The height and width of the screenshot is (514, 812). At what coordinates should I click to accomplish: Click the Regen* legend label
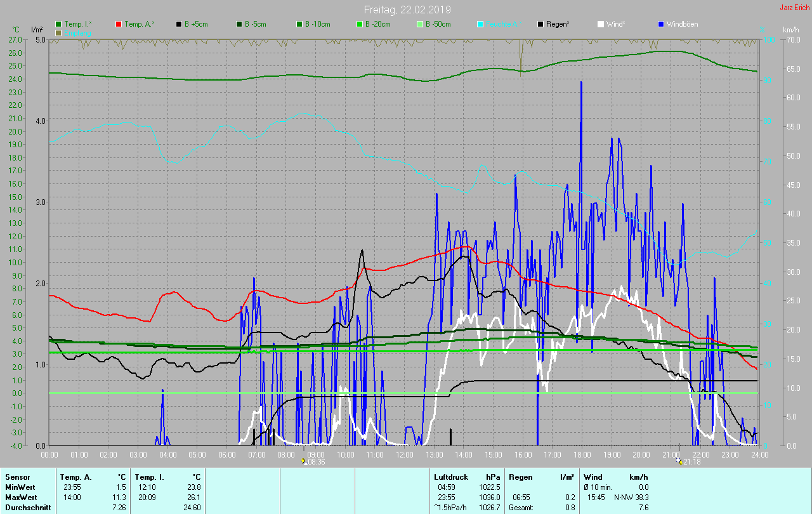[558, 24]
